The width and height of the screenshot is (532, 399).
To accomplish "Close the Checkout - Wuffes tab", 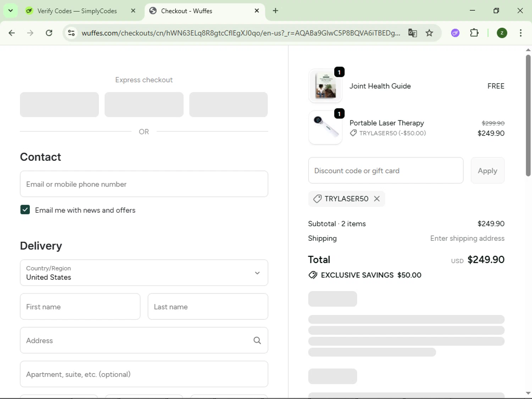I will click(x=257, y=11).
